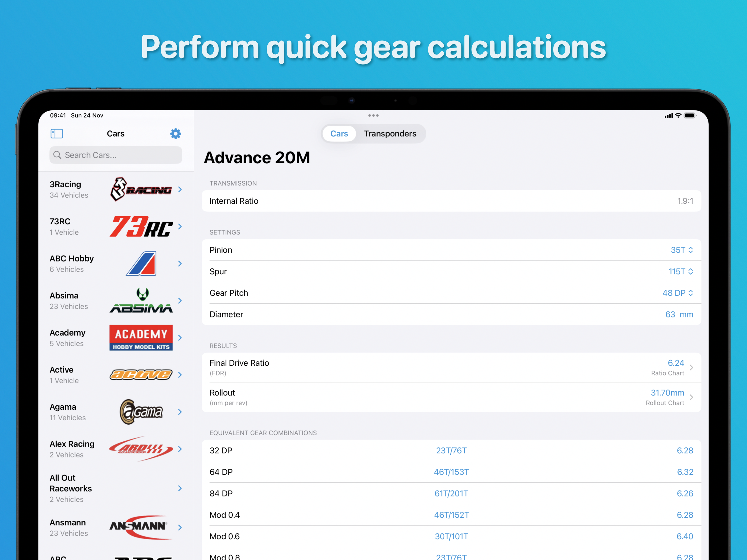Open Rollout row chevron
747x560 pixels.
(691, 397)
